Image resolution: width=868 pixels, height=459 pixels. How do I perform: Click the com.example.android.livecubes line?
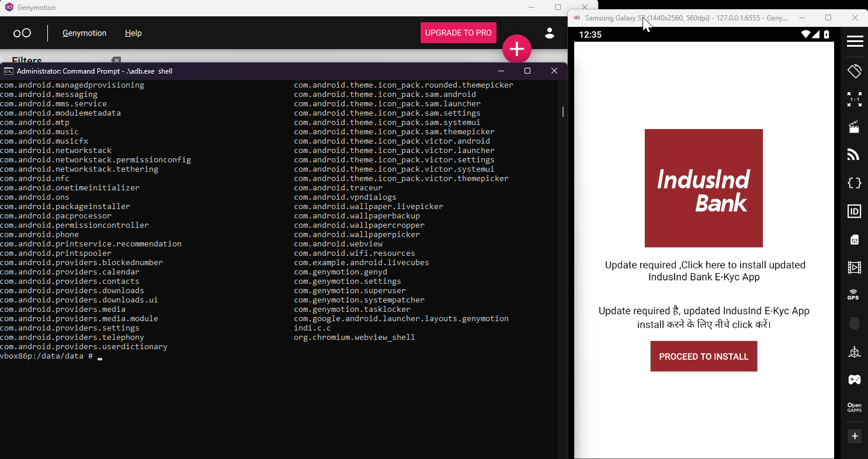click(362, 263)
